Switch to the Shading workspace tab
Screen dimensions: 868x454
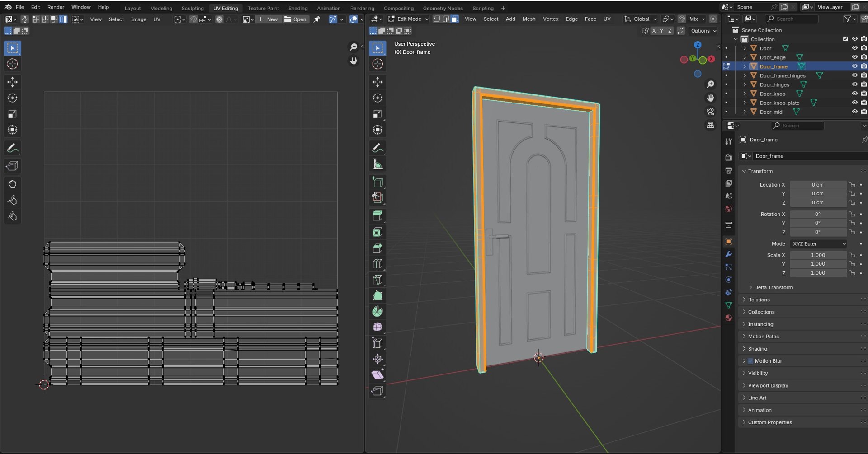pos(298,8)
